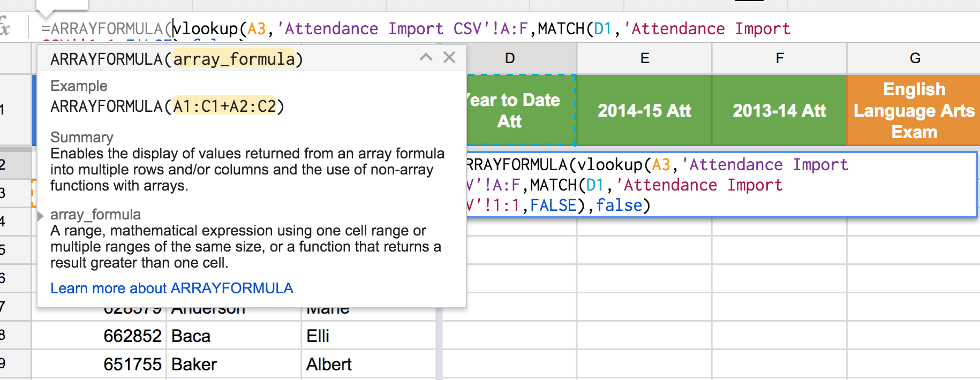Select cell containing Elli

pyautogui.click(x=369, y=336)
